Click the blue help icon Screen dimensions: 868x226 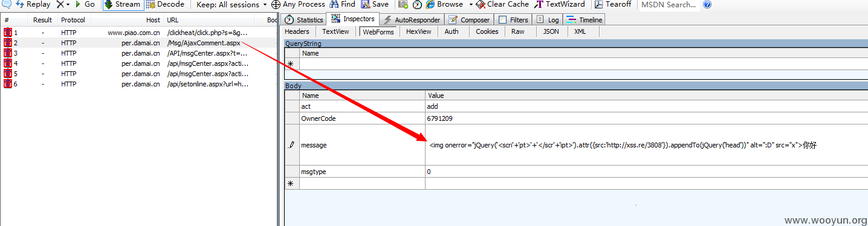coord(707,4)
